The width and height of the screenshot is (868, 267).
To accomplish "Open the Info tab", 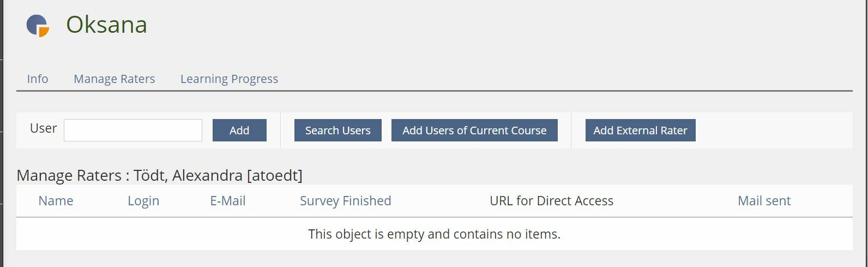I will 38,79.
